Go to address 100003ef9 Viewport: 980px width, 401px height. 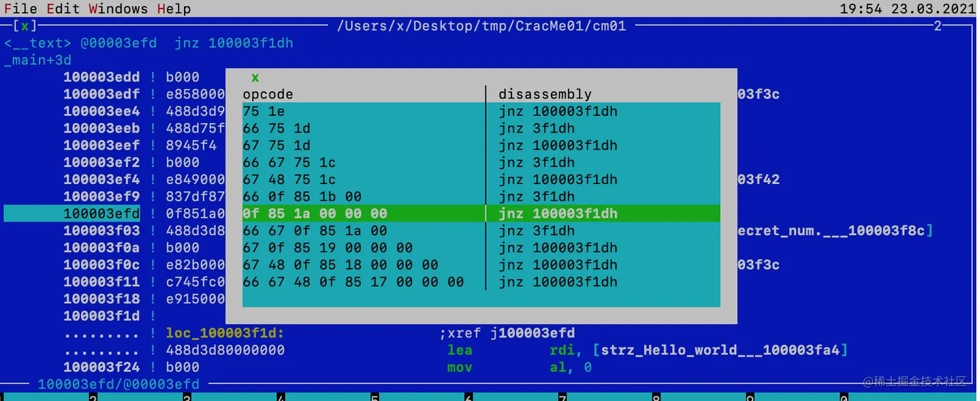click(101, 196)
